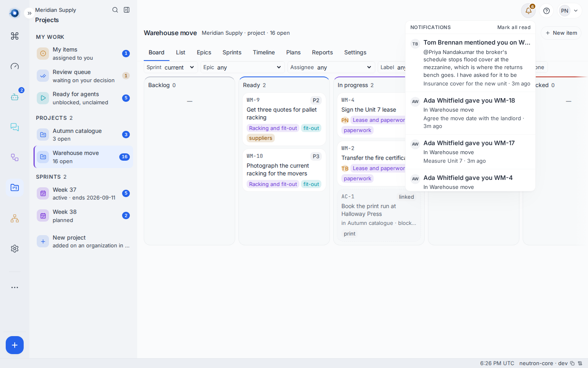This screenshot has width=588, height=368.
Task: Select the Week 37 sprint
Action: pyautogui.click(x=83, y=193)
